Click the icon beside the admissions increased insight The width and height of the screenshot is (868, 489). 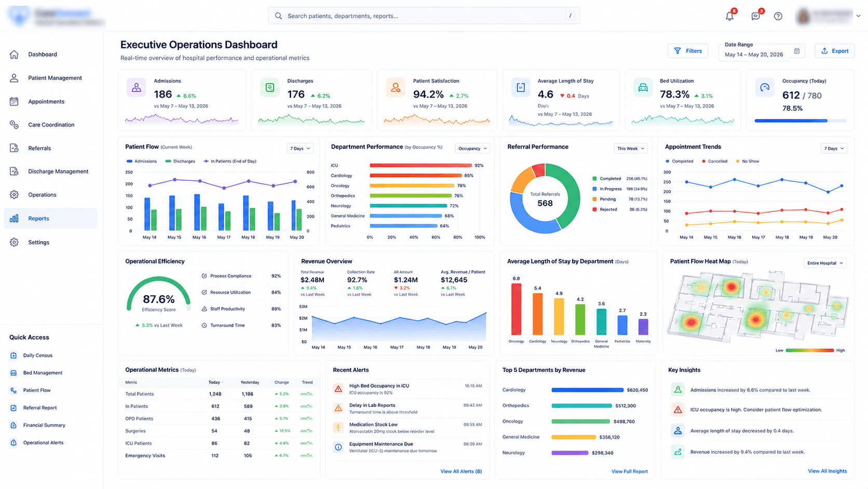pyautogui.click(x=677, y=390)
